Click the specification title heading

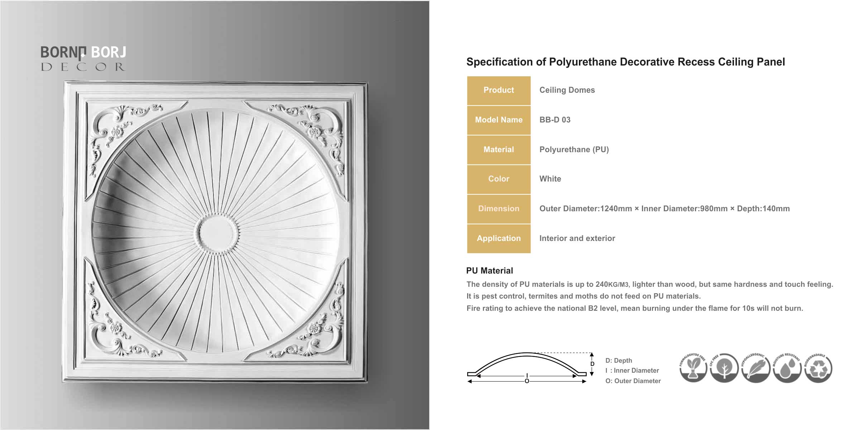pyautogui.click(x=625, y=62)
